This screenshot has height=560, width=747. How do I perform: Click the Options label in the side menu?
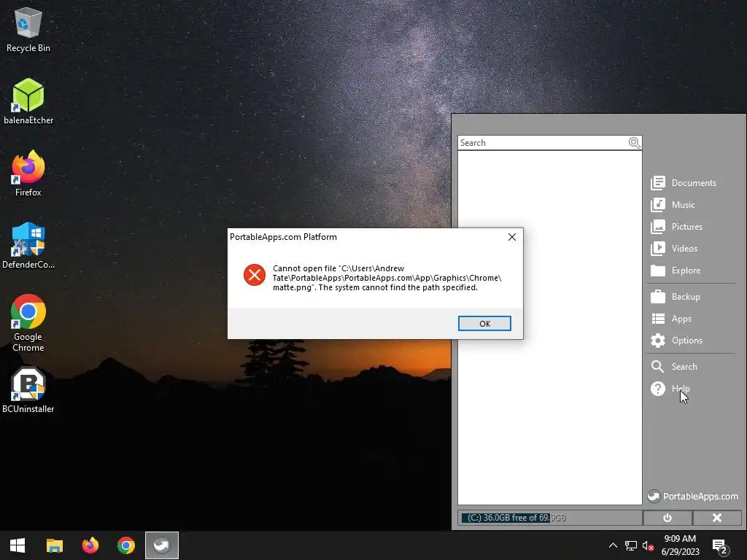click(687, 341)
